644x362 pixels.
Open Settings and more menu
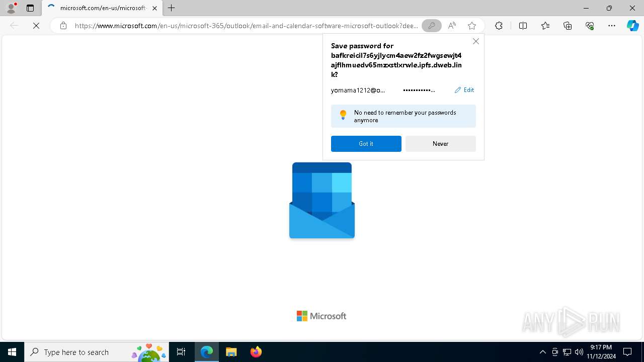[x=612, y=26]
